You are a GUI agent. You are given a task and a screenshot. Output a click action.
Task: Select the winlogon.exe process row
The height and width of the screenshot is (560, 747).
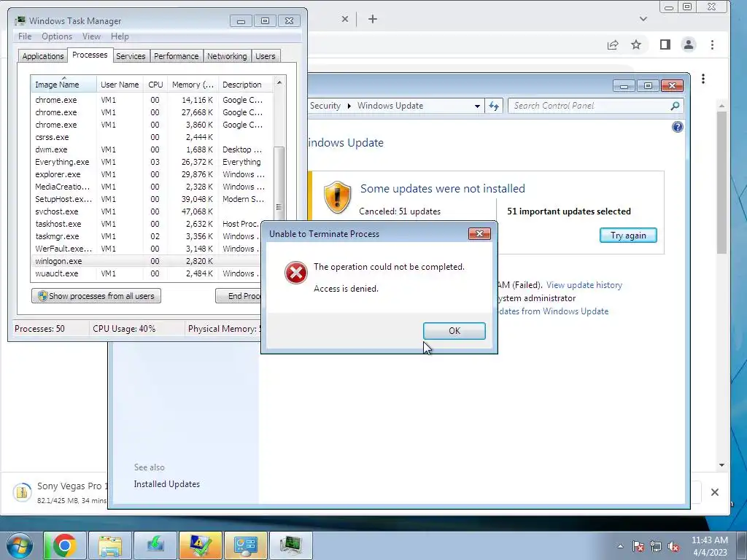146,261
